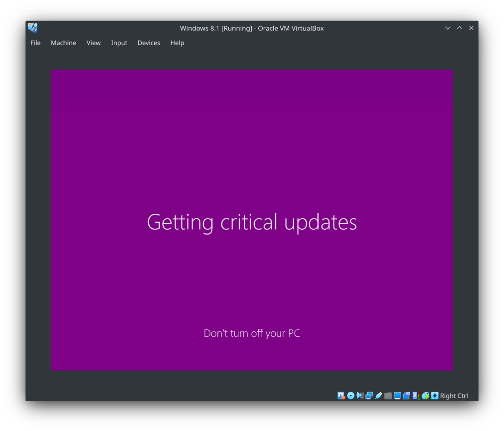
Task: Click the virtualization features CPU indicator
Action: [416, 396]
